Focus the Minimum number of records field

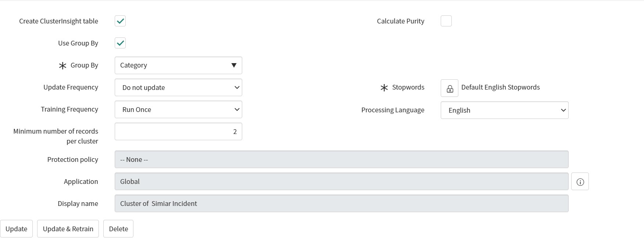(178, 131)
